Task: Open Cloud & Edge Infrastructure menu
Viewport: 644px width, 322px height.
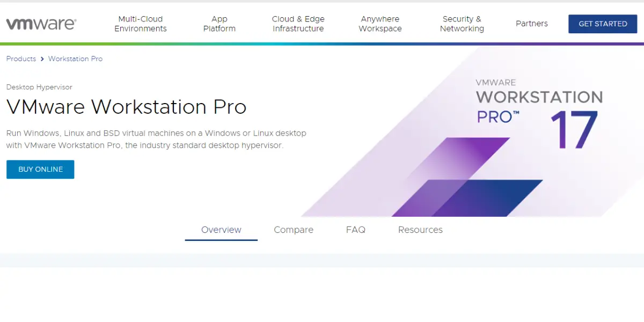Action: pos(298,24)
